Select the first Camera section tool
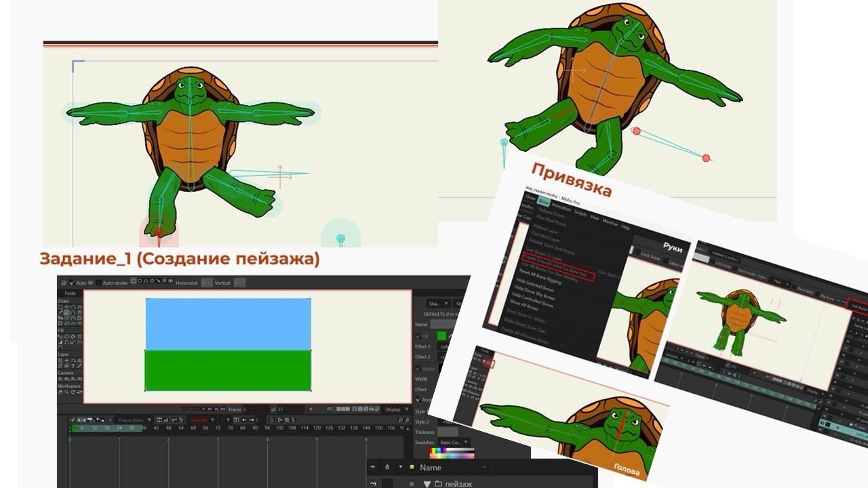 tap(60, 380)
